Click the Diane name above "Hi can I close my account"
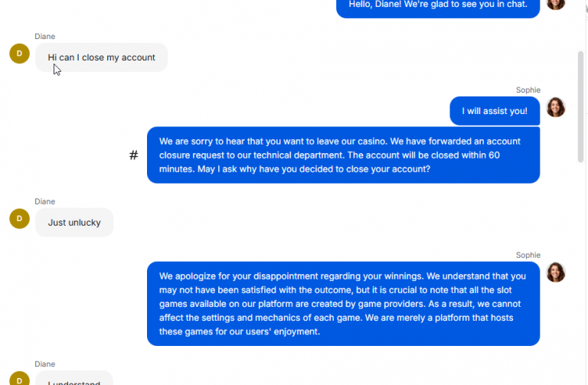The image size is (588, 385). (45, 37)
